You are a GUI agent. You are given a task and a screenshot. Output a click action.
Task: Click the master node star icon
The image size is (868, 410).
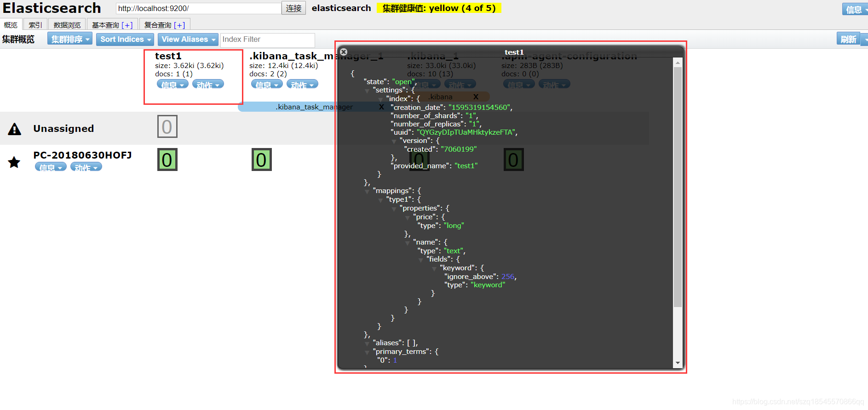click(x=14, y=162)
